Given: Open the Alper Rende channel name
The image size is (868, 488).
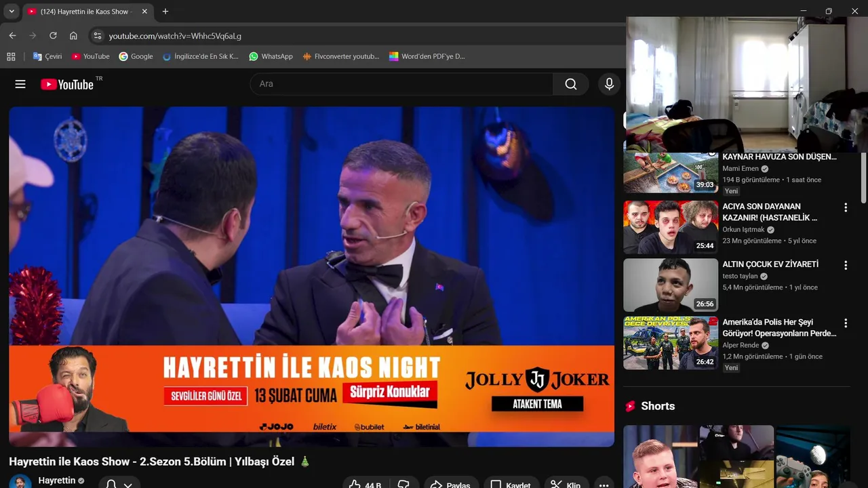Looking at the screenshot, I should 741,345.
